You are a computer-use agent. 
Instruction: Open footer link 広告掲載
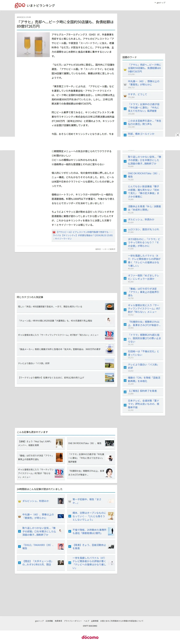point(49,621)
